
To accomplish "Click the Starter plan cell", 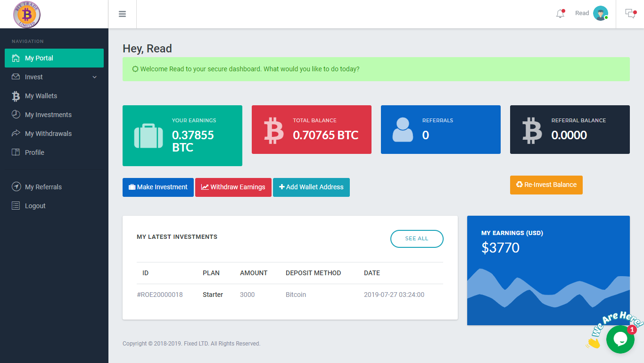I will (213, 295).
